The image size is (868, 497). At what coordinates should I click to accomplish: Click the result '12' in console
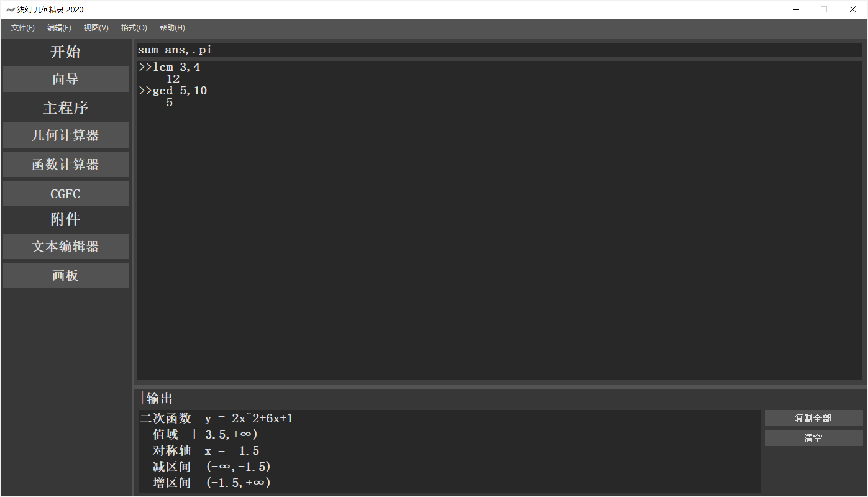click(173, 79)
